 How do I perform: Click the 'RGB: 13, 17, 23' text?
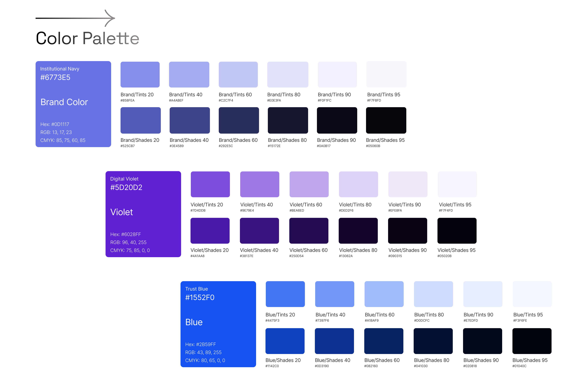(56, 132)
